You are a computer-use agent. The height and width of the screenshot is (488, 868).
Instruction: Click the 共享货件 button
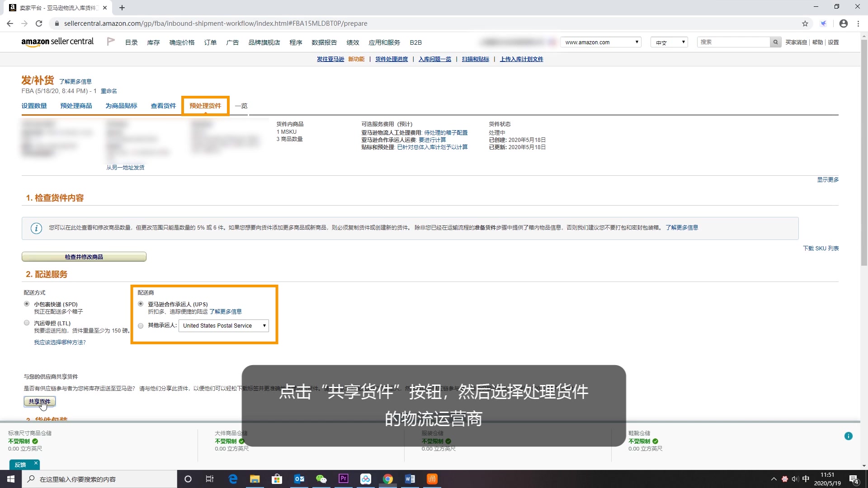[x=40, y=401]
